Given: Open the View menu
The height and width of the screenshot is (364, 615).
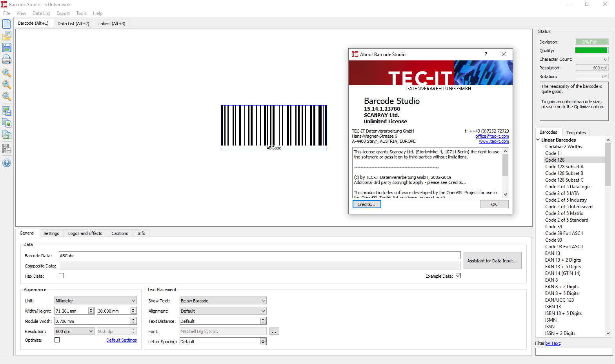Looking at the screenshot, I should [22, 13].
